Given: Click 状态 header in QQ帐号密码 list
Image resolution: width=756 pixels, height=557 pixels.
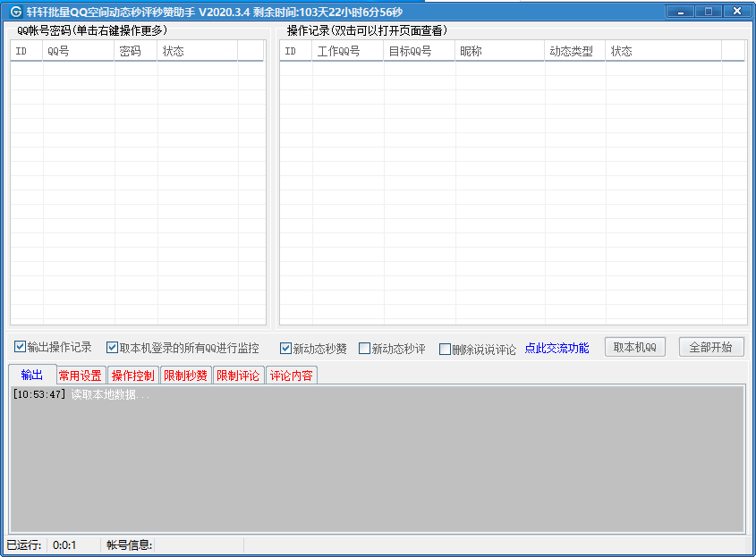Looking at the screenshot, I should 197,51.
